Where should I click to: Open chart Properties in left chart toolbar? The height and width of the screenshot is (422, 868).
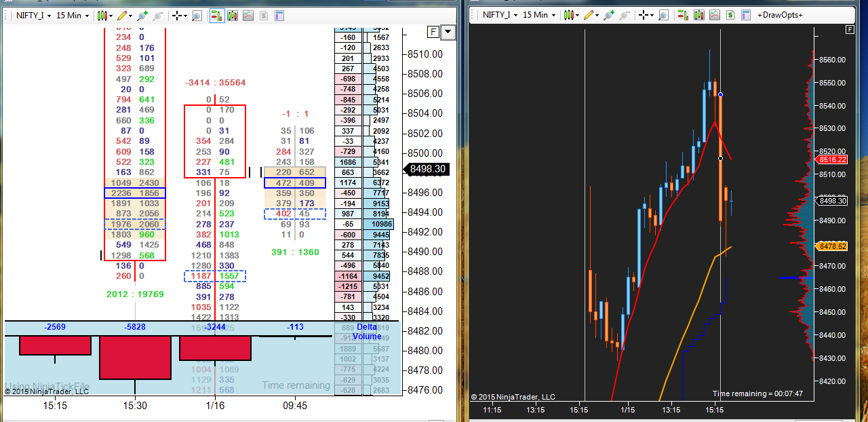click(x=279, y=15)
